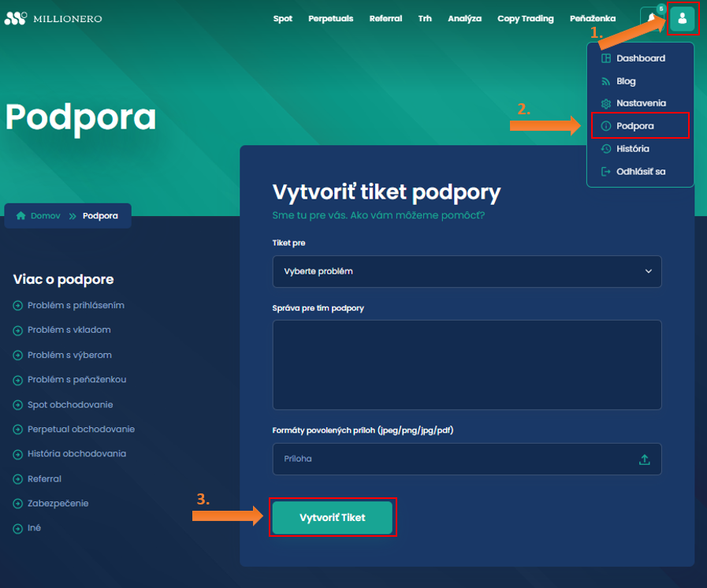This screenshot has height=588, width=707.
Task: Click the Millionero logo
Action: tap(54, 18)
